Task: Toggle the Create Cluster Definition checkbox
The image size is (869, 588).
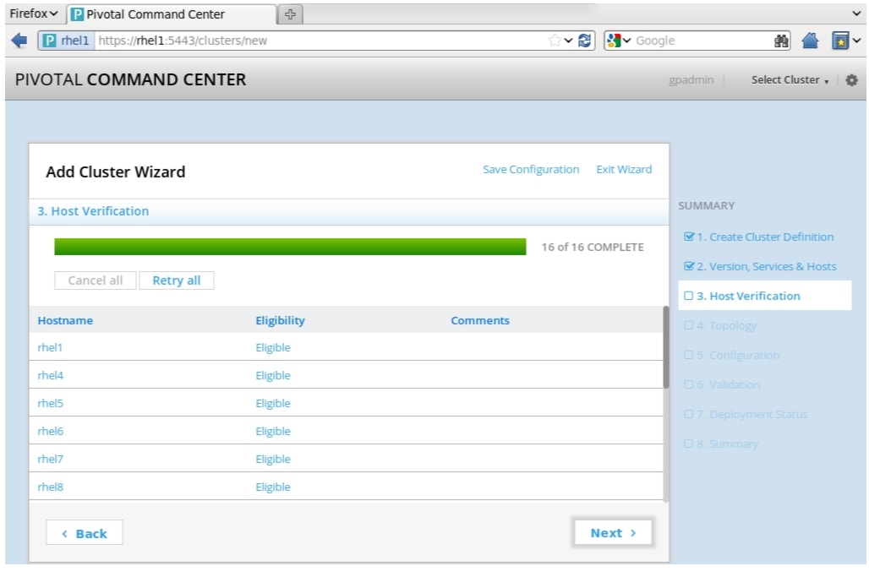Action: tap(689, 237)
